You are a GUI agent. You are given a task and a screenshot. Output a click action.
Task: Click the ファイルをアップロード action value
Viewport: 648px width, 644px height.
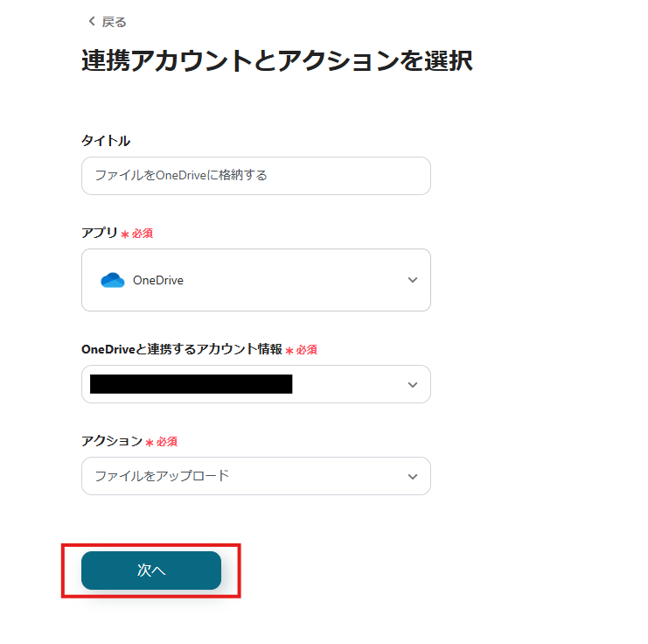coord(162,476)
